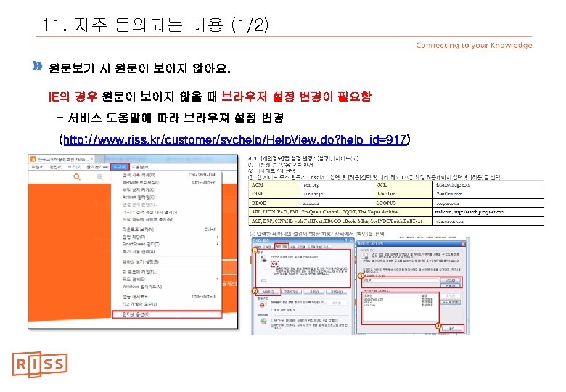Open the 즐겨찾기(A) menu in the browser
566x392 pixels.
(x=97, y=167)
